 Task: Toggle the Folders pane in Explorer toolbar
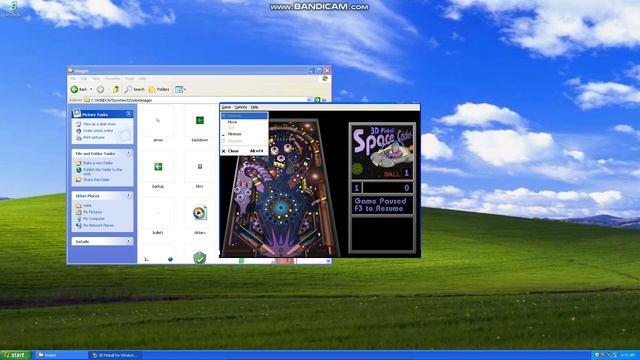pyautogui.click(x=159, y=89)
